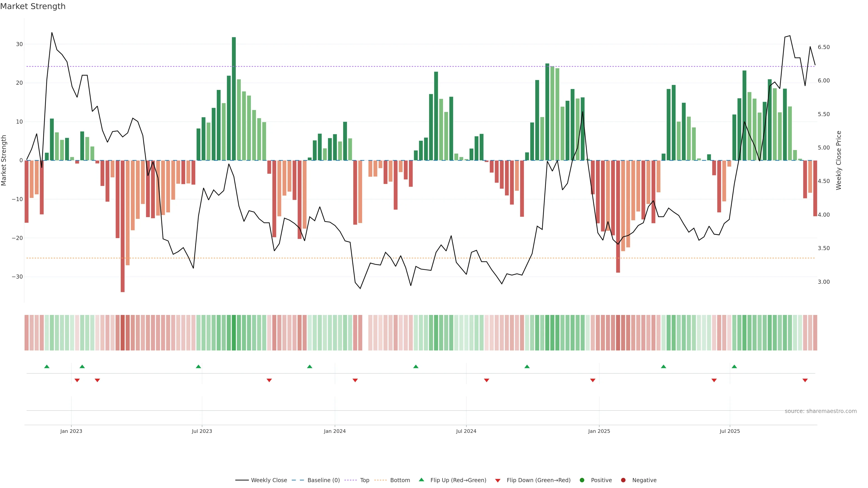This screenshot has width=868, height=488.
Task: Click the Negative red circle legend icon
Action: pyautogui.click(x=623, y=480)
